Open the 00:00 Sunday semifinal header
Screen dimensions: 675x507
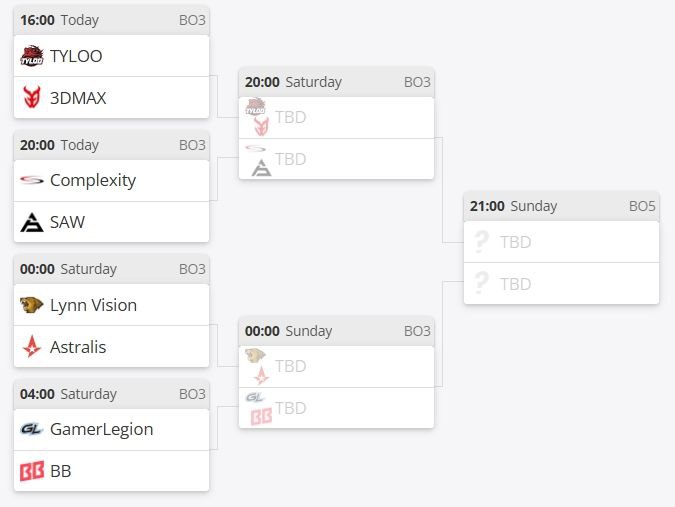[x=336, y=331]
